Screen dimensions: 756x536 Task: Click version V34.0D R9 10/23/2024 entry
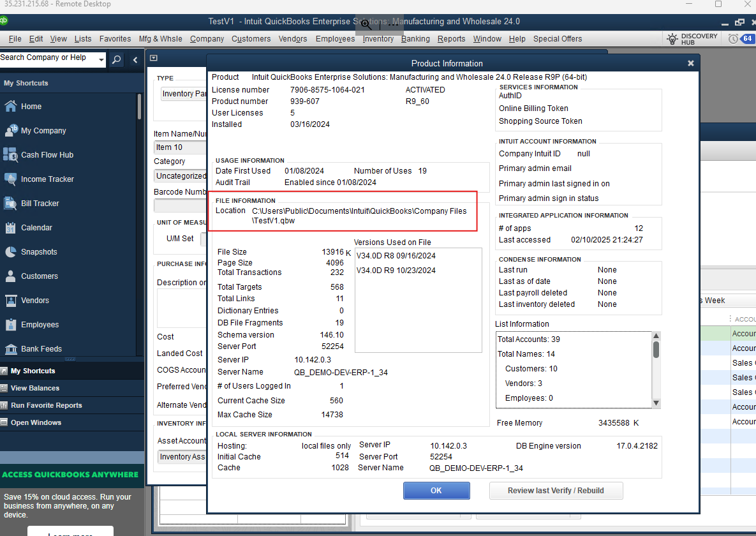pos(396,270)
